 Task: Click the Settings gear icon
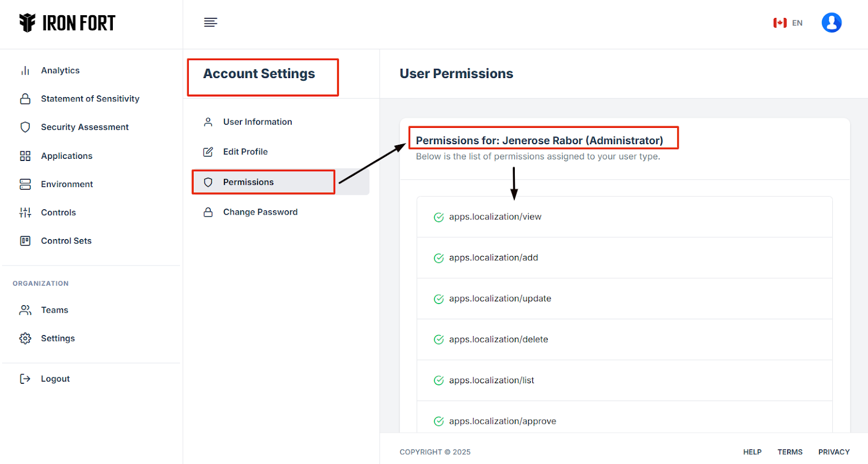25,338
